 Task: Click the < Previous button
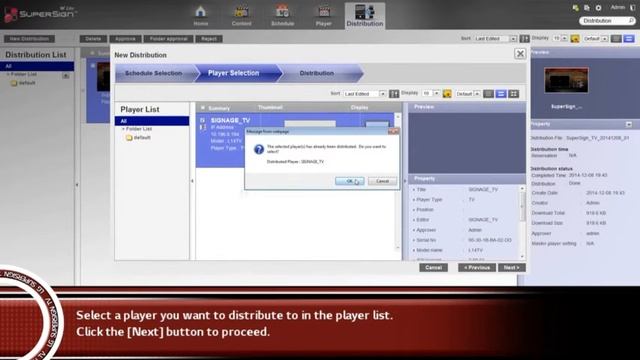pyautogui.click(x=477, y=268)
